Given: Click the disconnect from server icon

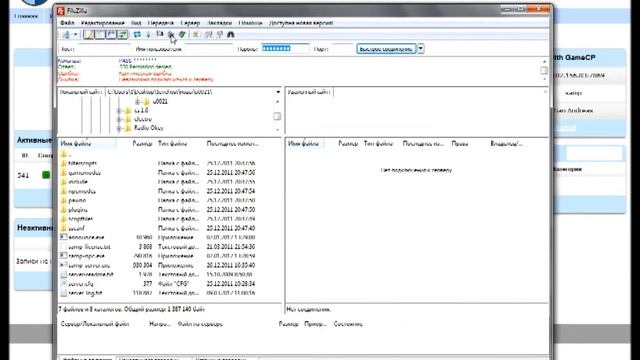Looking at the screenshot, I should pos(171,35).
